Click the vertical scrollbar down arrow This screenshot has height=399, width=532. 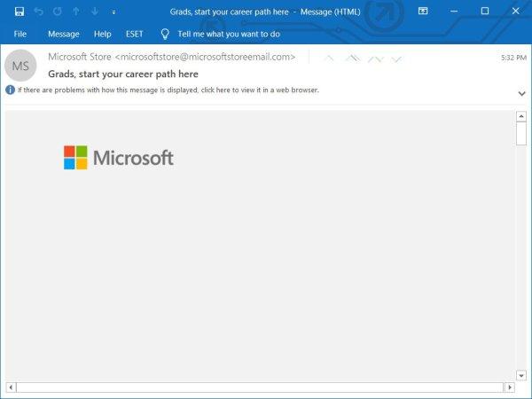521,375
